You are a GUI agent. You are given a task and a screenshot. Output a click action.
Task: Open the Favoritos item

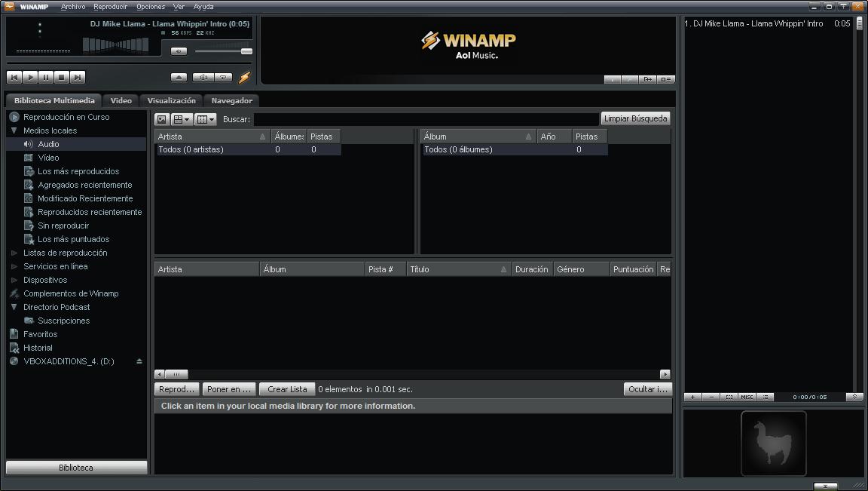tap(40, 334)
